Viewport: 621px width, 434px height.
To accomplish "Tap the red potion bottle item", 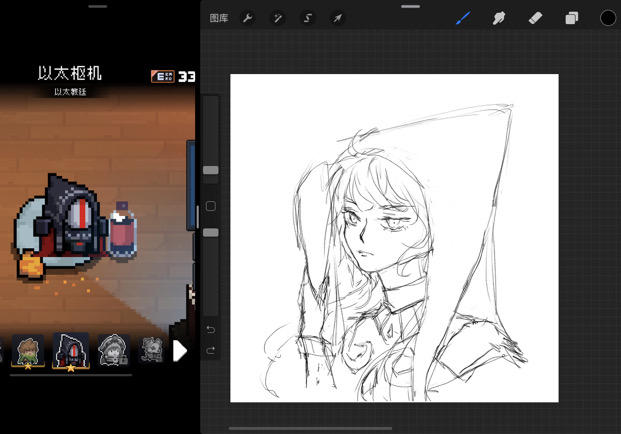I will (x=122, y=231).
